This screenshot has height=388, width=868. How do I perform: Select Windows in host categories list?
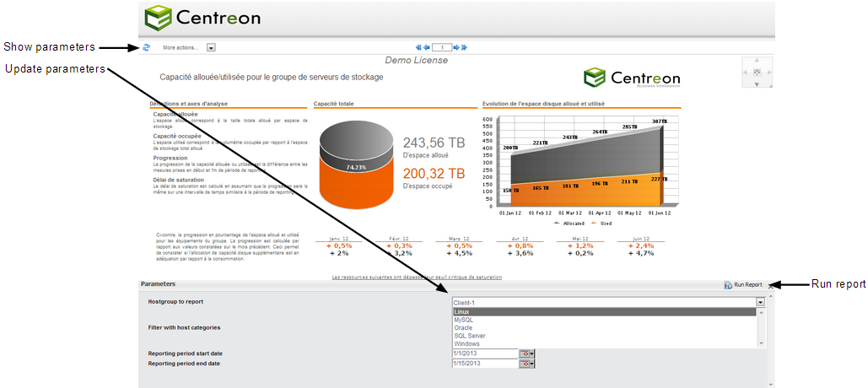click(605, 344)
